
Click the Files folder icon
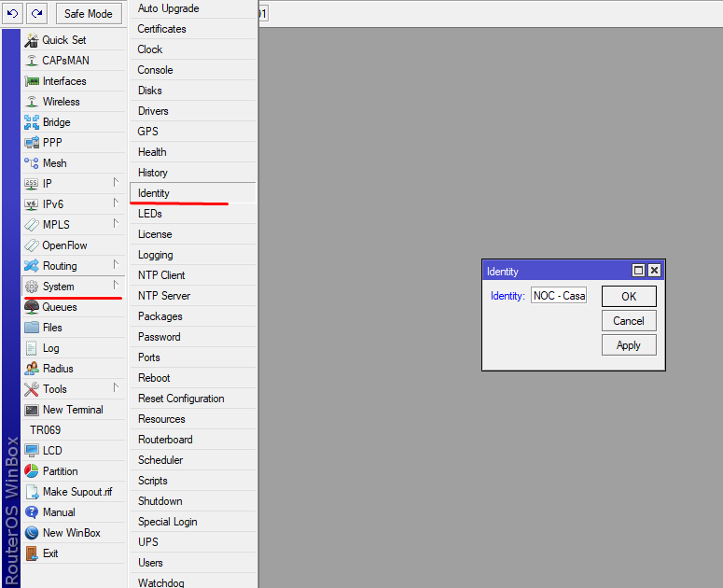32,328
